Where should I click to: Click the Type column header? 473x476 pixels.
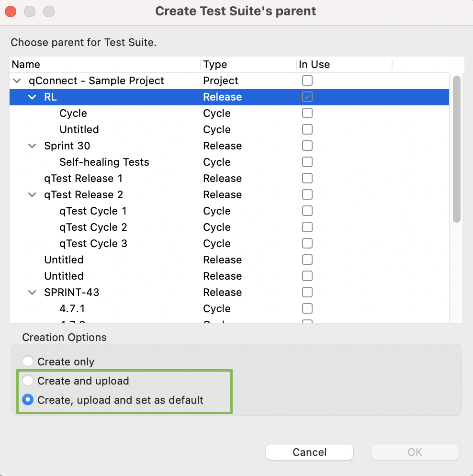coord(215,64)
